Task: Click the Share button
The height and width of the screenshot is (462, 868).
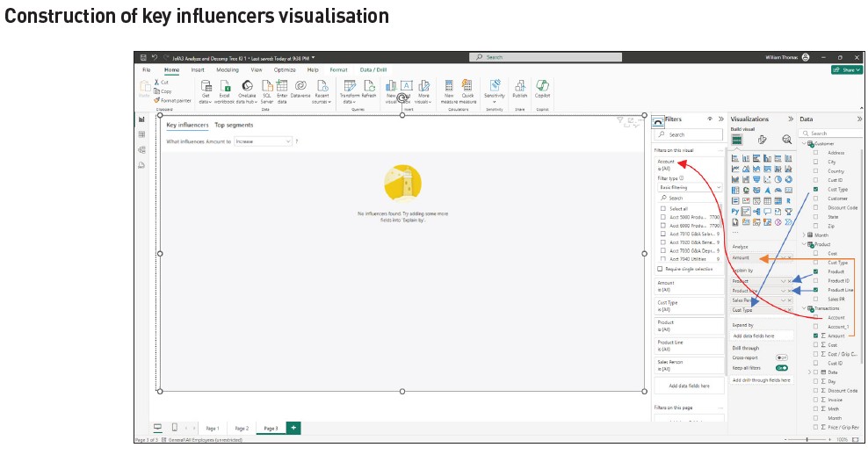Action: [848, 69]
